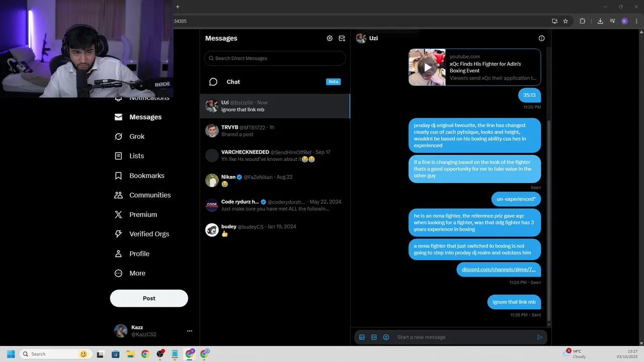Click the send message arrow icon
This screenshot has height=362, width=644.
tap(540, 337)
